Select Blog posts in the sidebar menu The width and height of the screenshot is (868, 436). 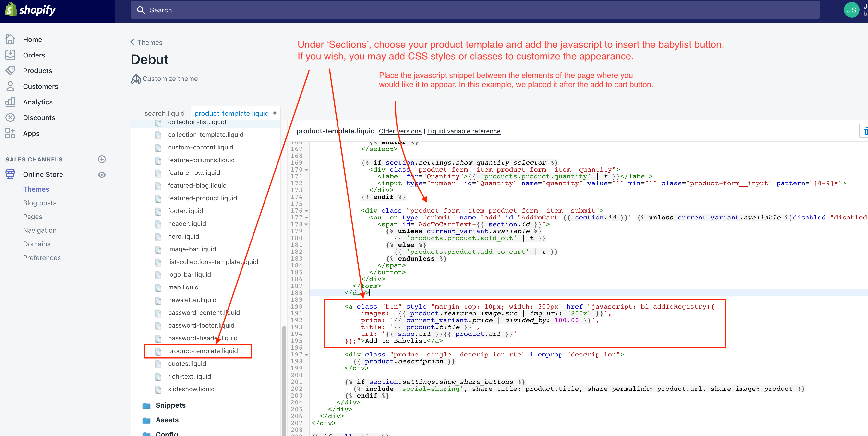coord(39,203)
